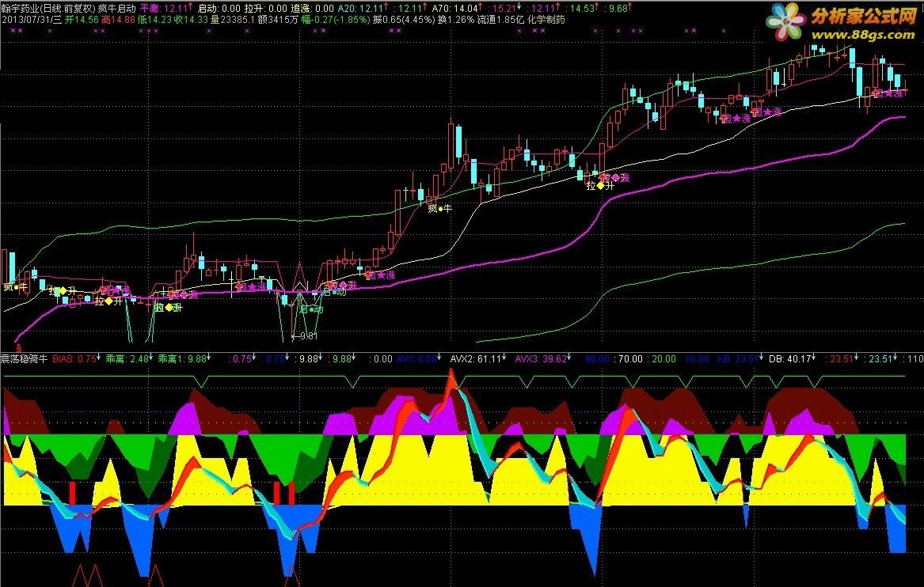Click the red BIAS: 0.75 value

click(76, 358)
